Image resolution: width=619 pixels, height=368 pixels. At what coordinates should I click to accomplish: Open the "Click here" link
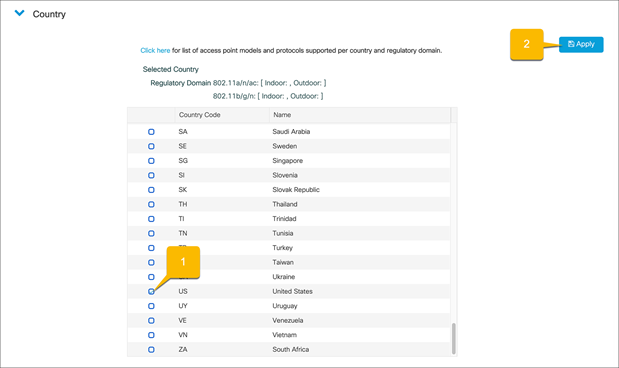point(155,51)
